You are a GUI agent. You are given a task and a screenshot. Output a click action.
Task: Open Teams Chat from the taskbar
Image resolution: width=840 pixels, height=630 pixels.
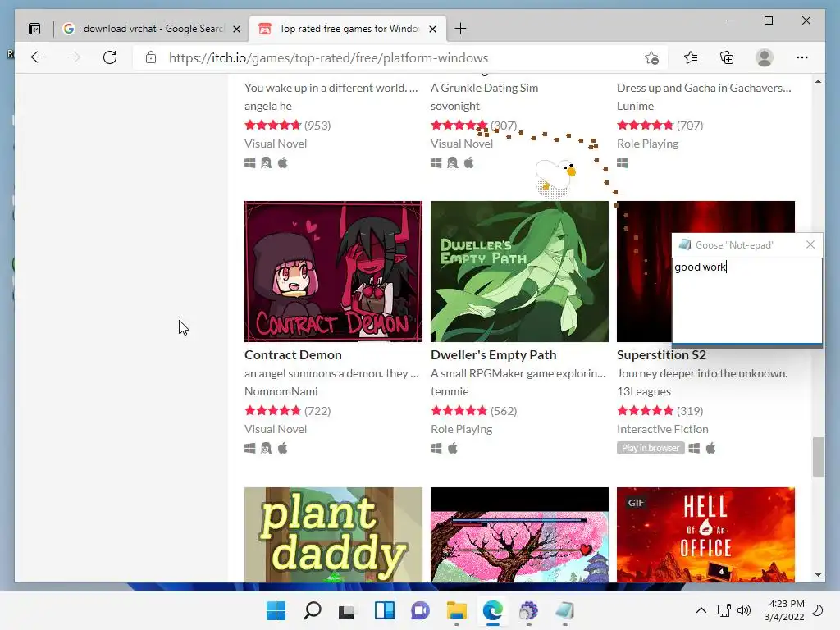(420, 610)
